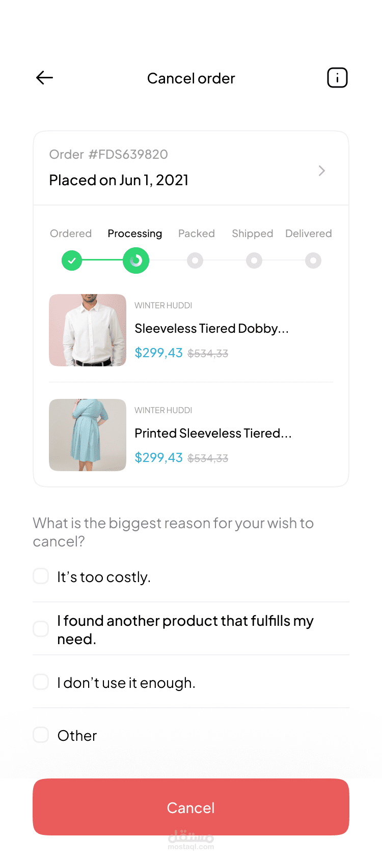
Task: Check the "It's too costly" option
Action: coord(41,576)
